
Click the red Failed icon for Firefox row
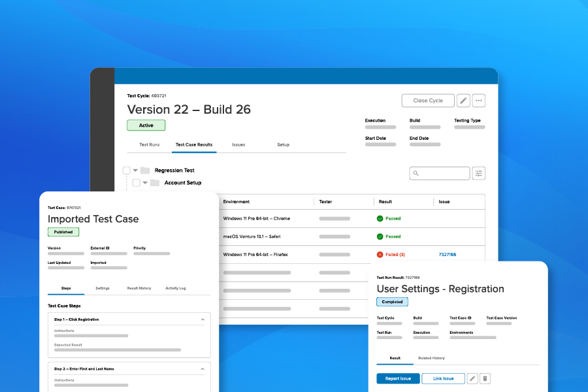(380, 254)
